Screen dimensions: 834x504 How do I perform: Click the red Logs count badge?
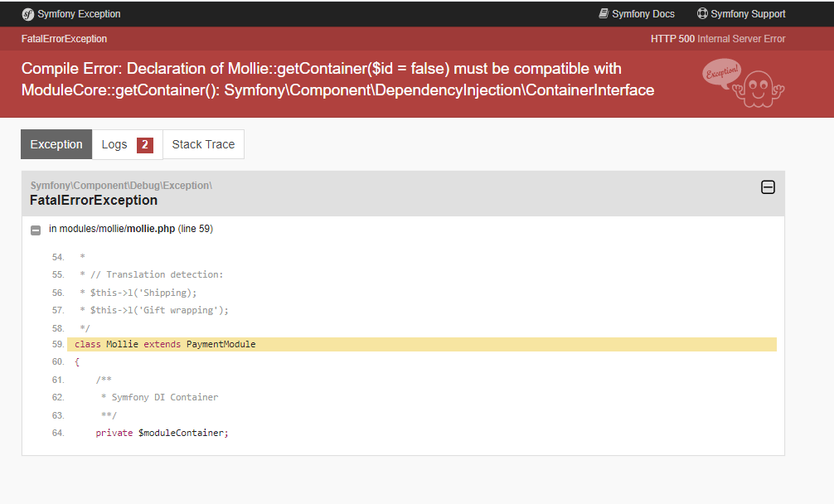click(x=145, y=145)
